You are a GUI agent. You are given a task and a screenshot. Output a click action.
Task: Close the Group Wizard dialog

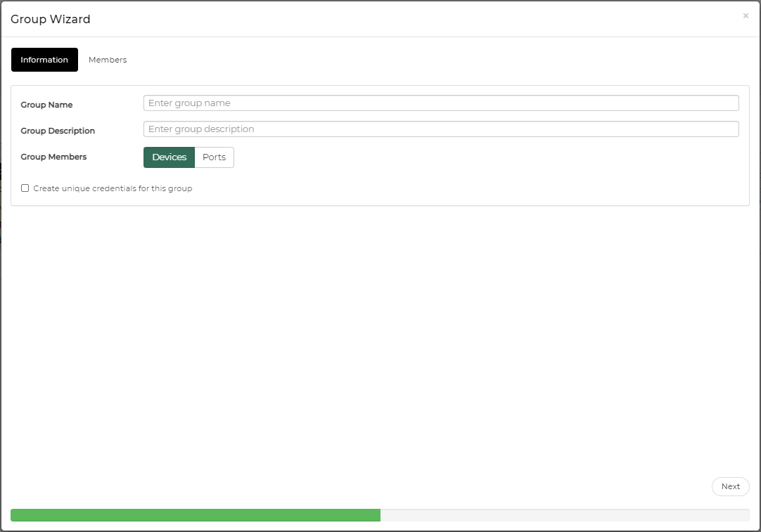tap(746, 15)
